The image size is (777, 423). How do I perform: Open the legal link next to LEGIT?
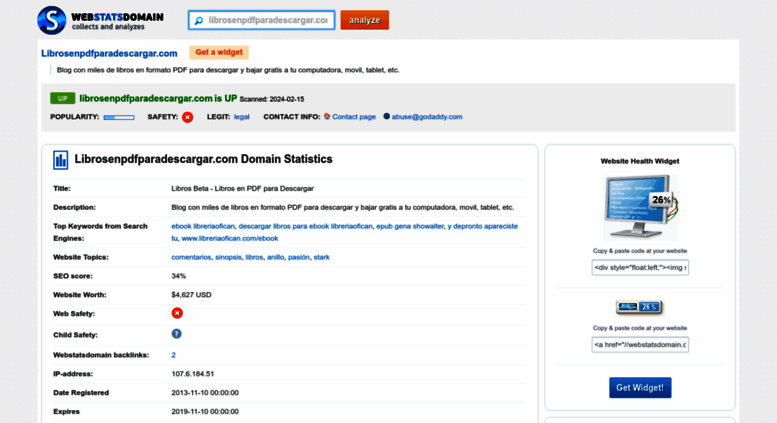click(242, 117)
